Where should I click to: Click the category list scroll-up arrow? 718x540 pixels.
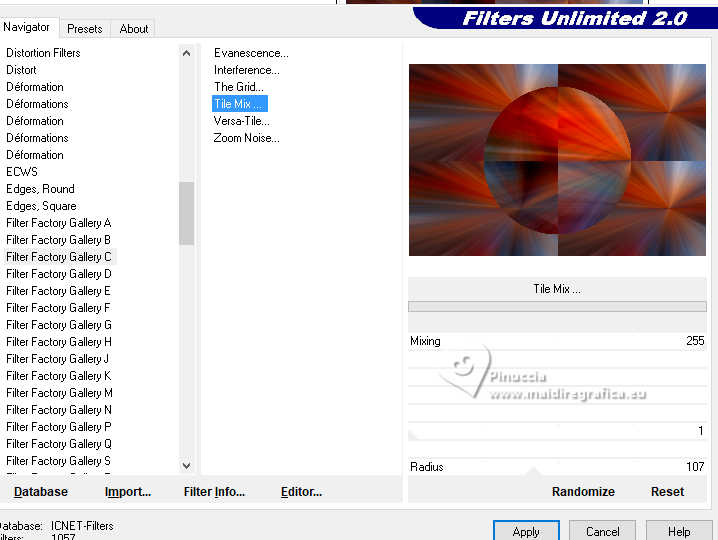[186, 53]
